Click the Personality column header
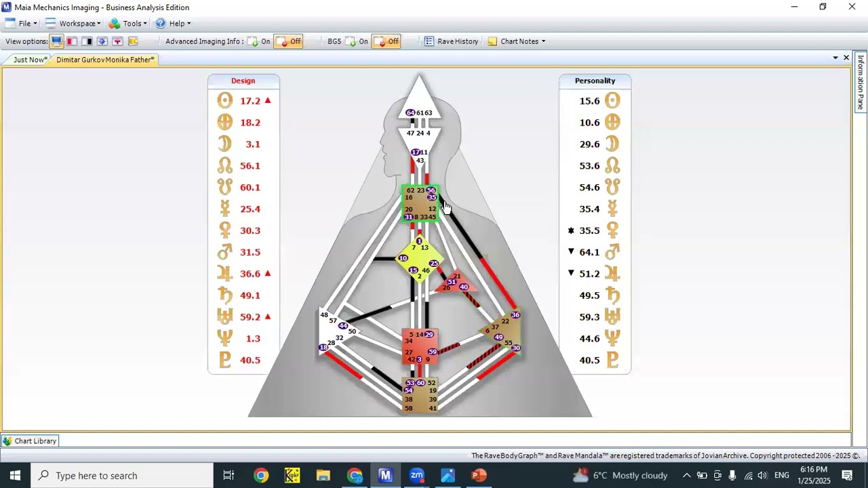868x488 pixels. [595, 81]
